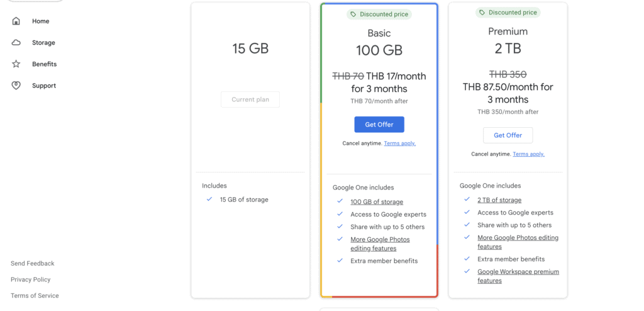Click the Premium plan title
The image size is (644, 311).
(508, 31)
